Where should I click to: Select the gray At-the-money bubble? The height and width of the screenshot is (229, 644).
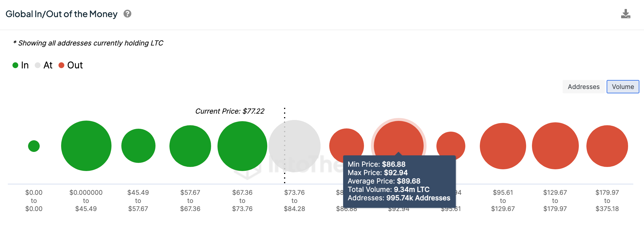(x=294, y=146)
